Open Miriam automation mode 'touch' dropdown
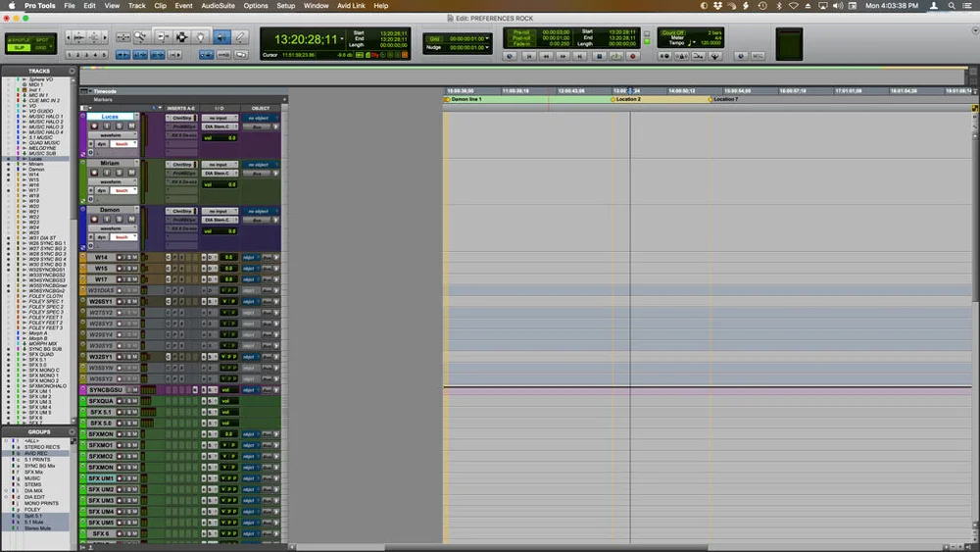 123,190
